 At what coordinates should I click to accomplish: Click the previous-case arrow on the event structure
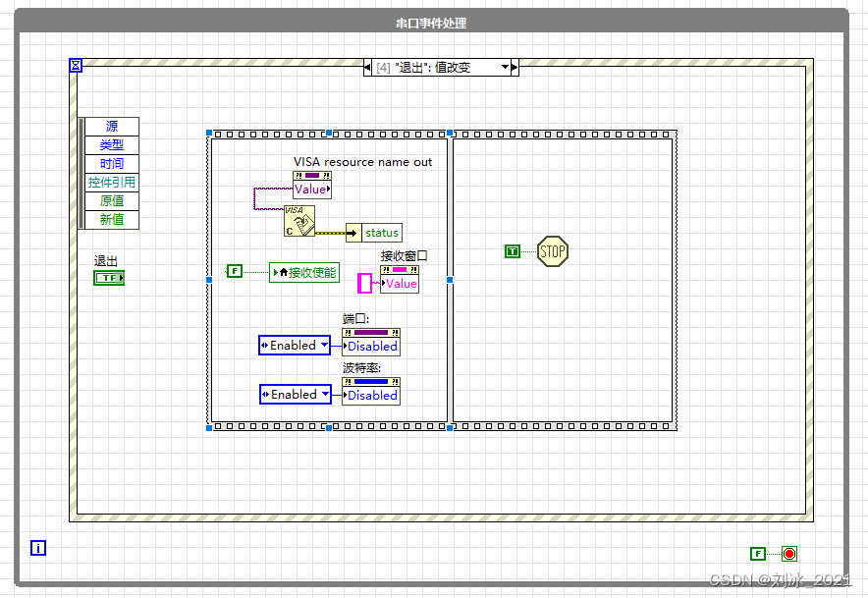point(367,67)
